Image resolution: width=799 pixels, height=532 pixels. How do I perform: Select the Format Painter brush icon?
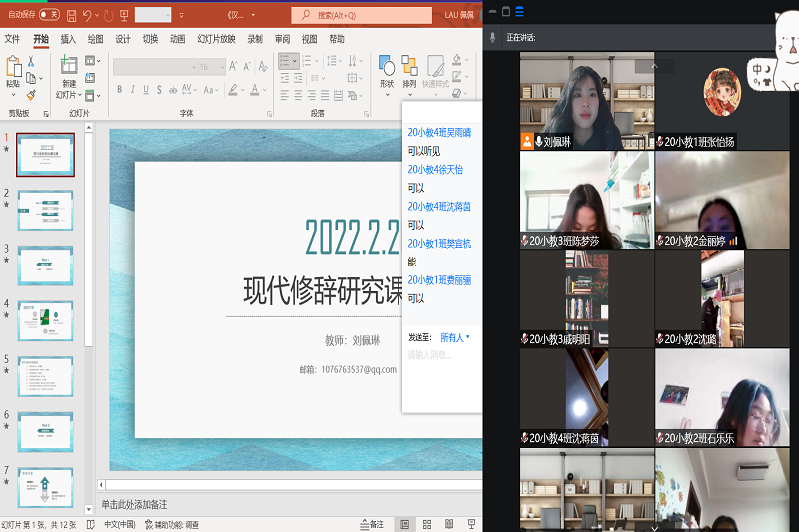point(31,95)
